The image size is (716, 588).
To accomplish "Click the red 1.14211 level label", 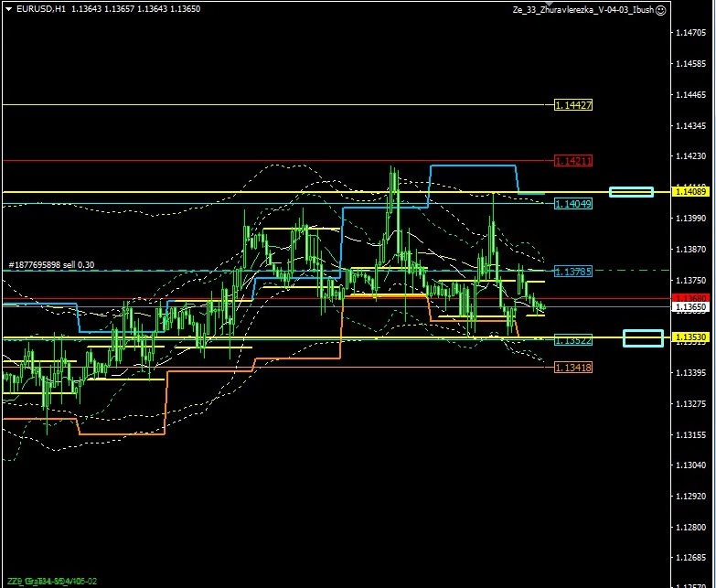I will (573, 161).
